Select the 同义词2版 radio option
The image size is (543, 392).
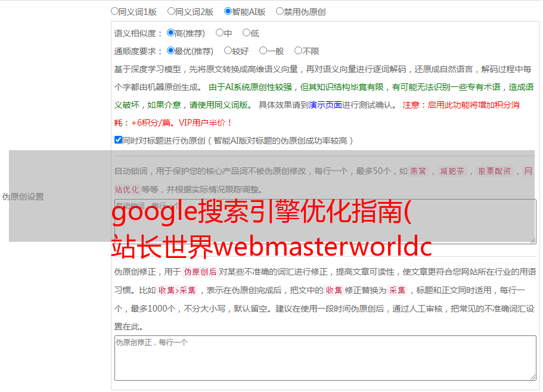coord(171,11)
